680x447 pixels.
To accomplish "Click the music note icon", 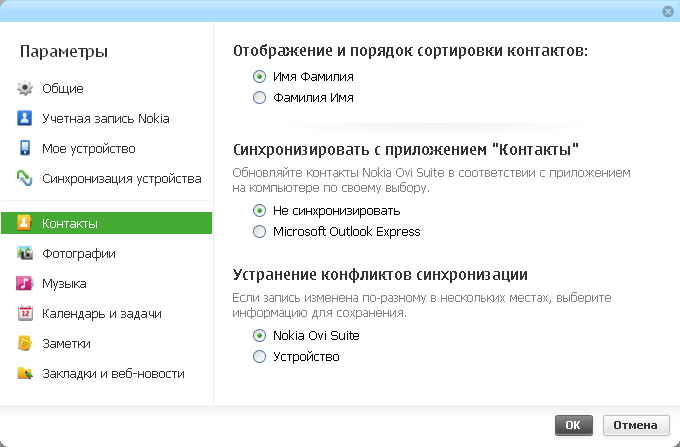I will coord(25,284).
